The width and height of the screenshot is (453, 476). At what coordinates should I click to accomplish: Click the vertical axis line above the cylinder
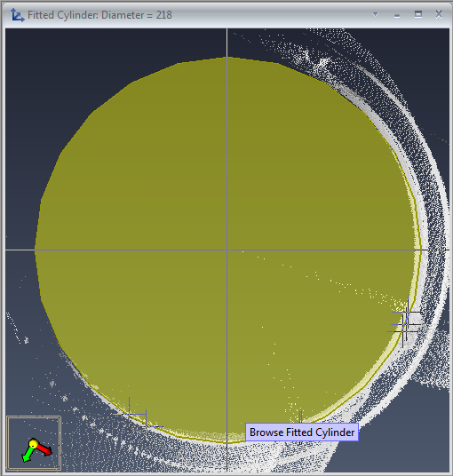pos(226,43)
